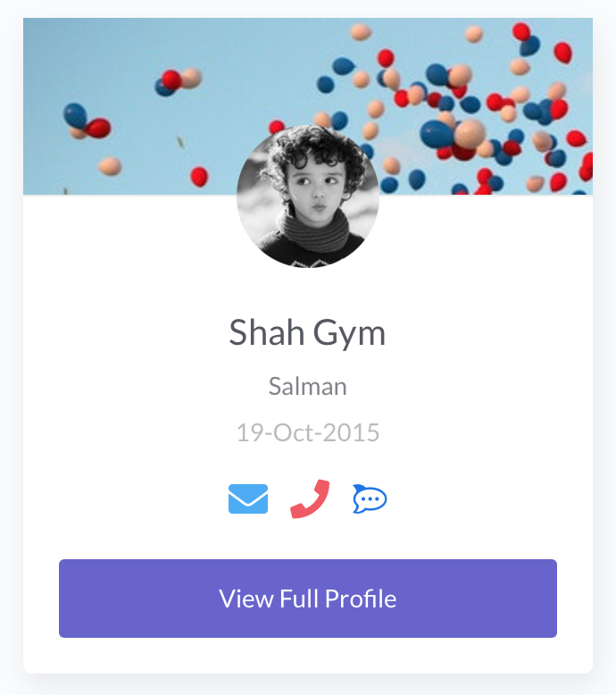
Task: Click the 19-Oct-2015 date text
Action: [308, 433]
